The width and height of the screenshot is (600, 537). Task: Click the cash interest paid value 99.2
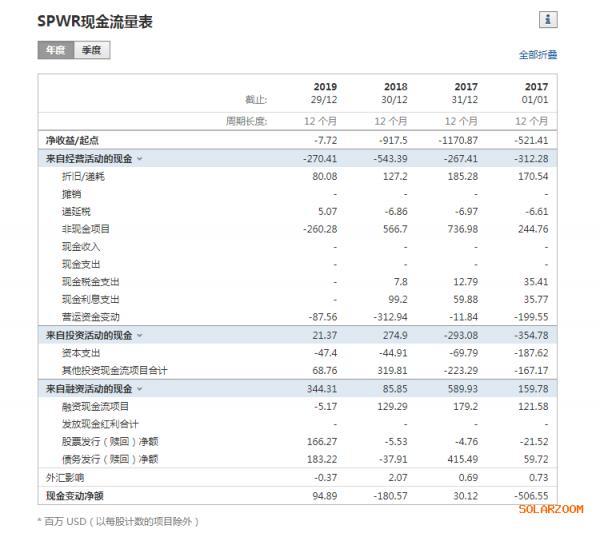tap(398, 300)
